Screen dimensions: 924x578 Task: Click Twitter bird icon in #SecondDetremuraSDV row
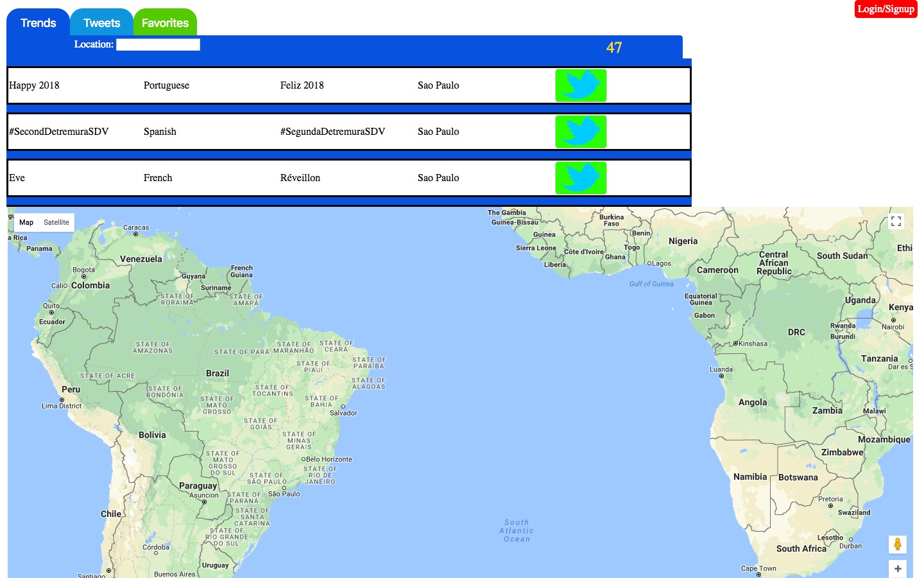pos(581,132)
